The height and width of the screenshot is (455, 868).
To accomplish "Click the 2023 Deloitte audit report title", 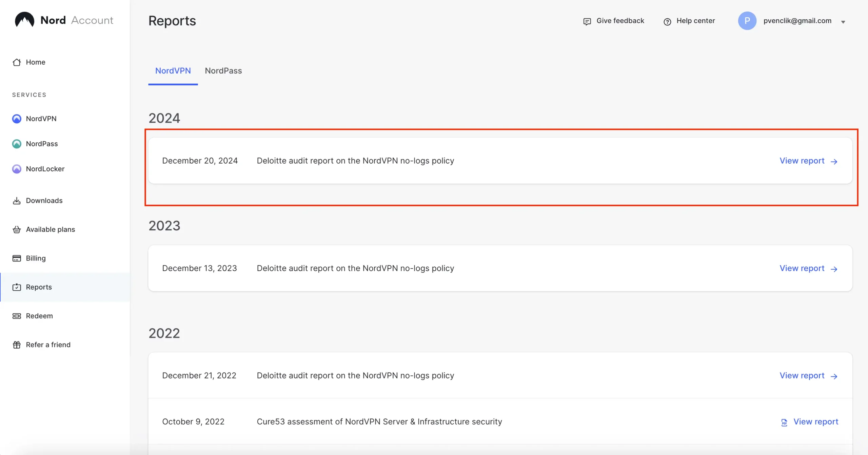I will [355, 268].
